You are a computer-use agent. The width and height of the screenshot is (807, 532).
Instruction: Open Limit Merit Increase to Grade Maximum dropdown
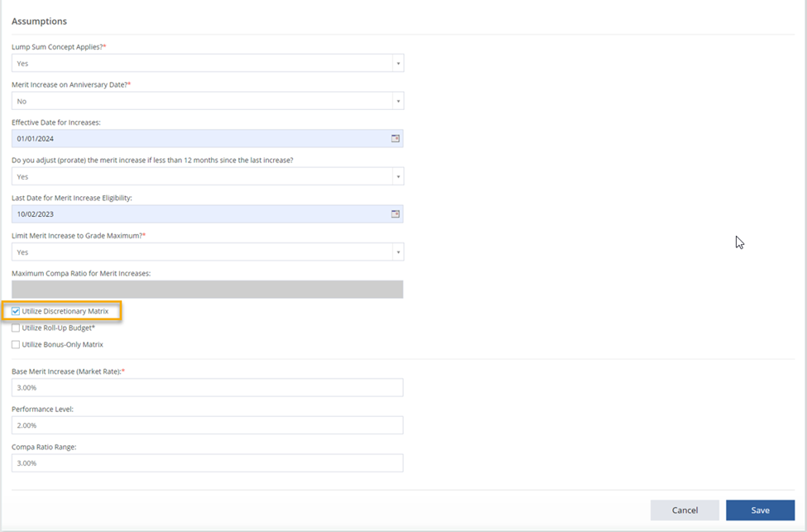point(396,251)
